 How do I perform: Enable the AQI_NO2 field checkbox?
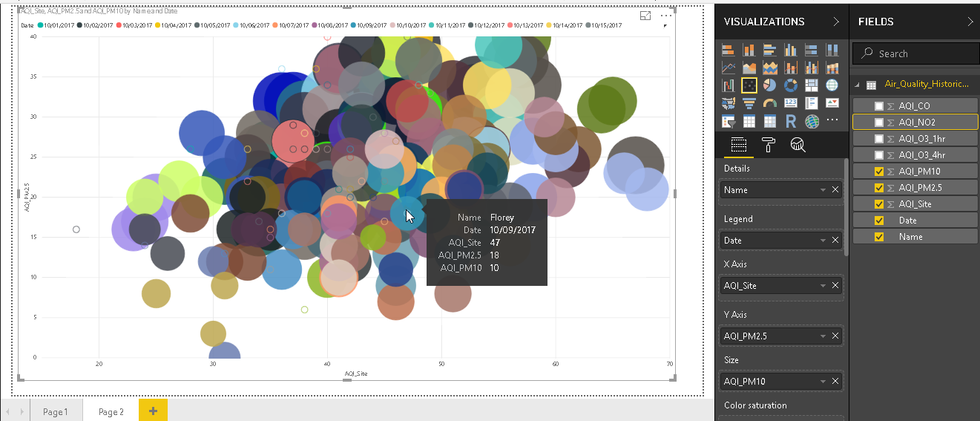point(879,123)
